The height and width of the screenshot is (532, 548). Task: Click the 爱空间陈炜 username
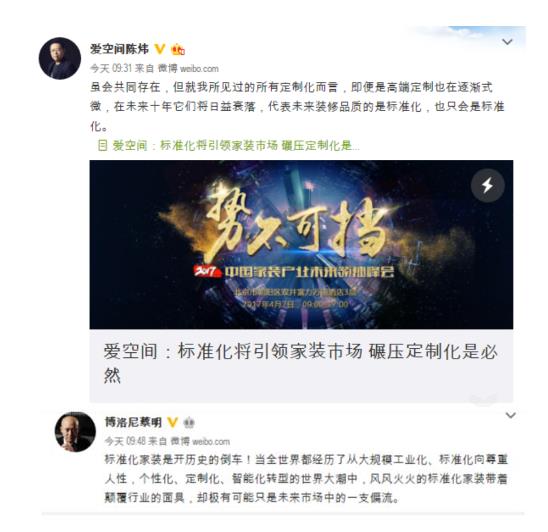click(120, 49)
